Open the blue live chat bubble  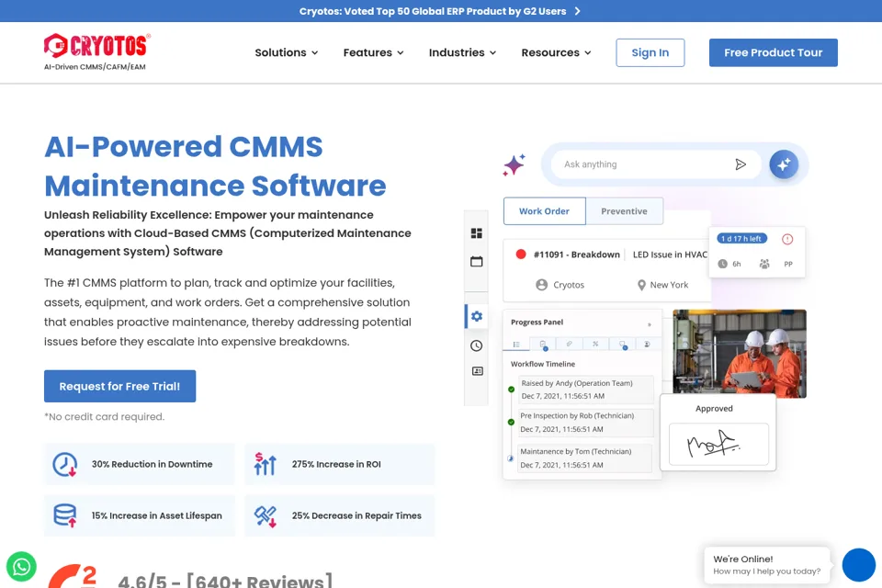[858, 565]
